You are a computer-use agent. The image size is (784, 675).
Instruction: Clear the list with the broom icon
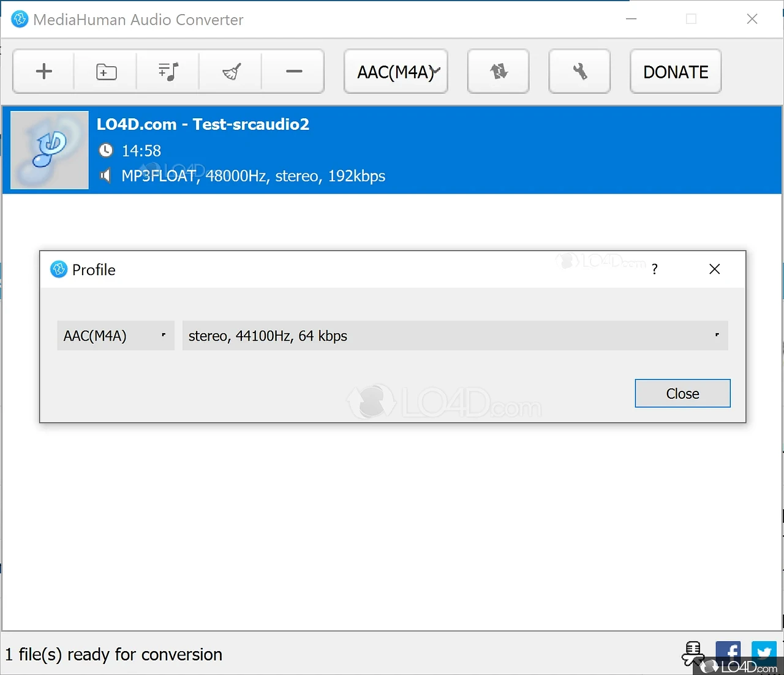[232, 72]
